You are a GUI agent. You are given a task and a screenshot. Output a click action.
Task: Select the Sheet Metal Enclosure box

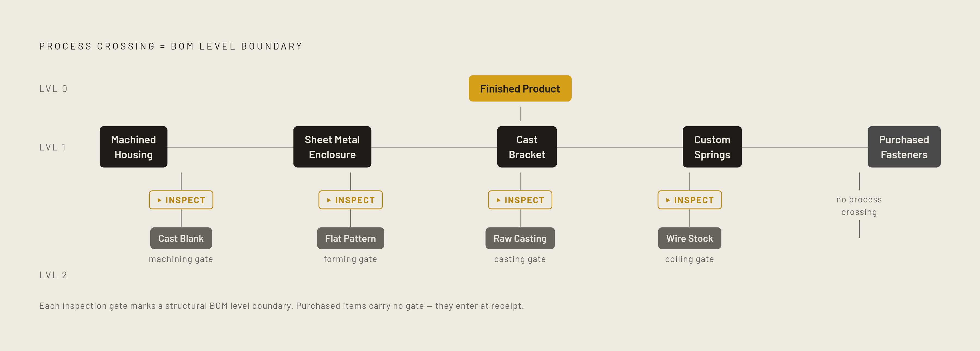[332, 147]
